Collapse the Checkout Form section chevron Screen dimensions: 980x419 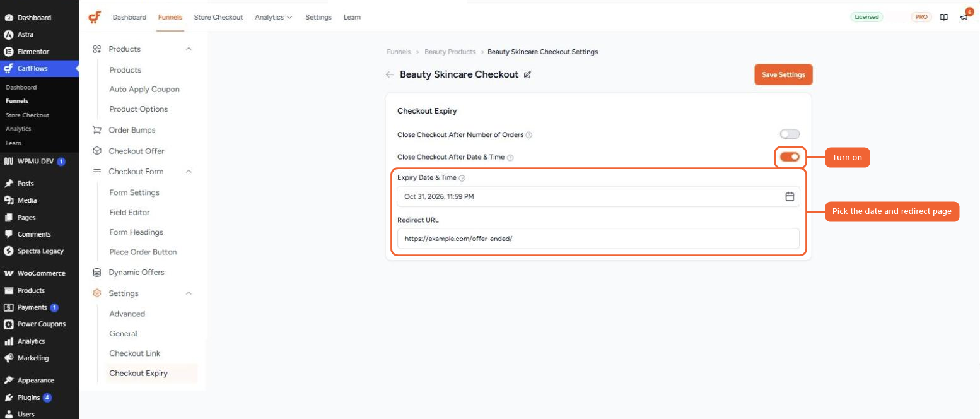coord(189,172)
